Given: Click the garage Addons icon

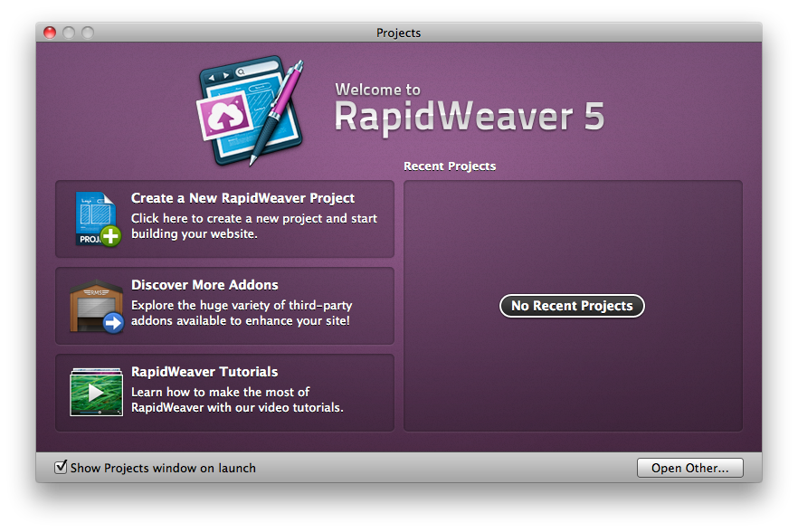Looking at the screenshot, I should (x=94, y=306).
